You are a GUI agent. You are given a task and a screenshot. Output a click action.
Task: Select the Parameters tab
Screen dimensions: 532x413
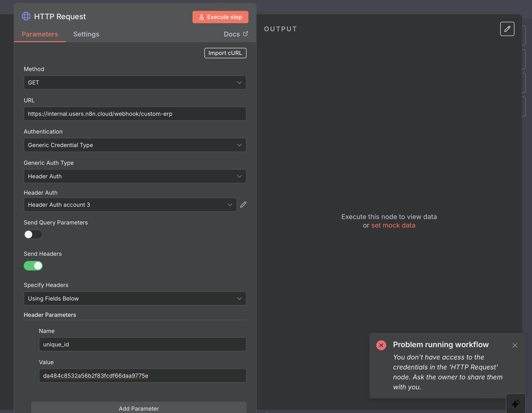[x=40, y=34]
